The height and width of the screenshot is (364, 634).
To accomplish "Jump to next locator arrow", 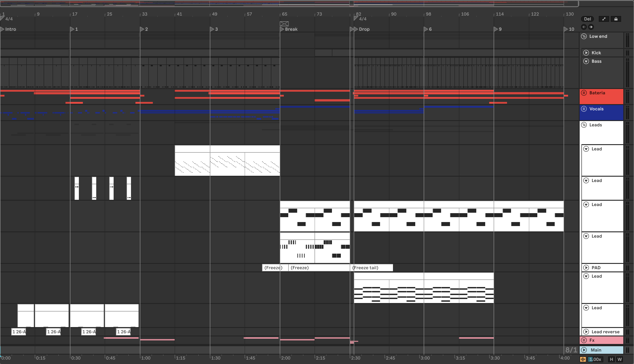I will click(591, 27).
